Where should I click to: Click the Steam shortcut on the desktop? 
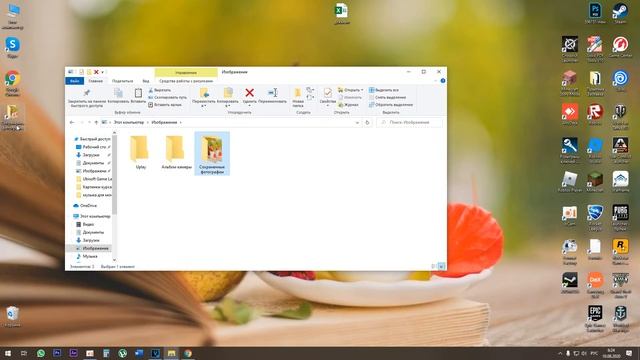(x=620, y=13)
